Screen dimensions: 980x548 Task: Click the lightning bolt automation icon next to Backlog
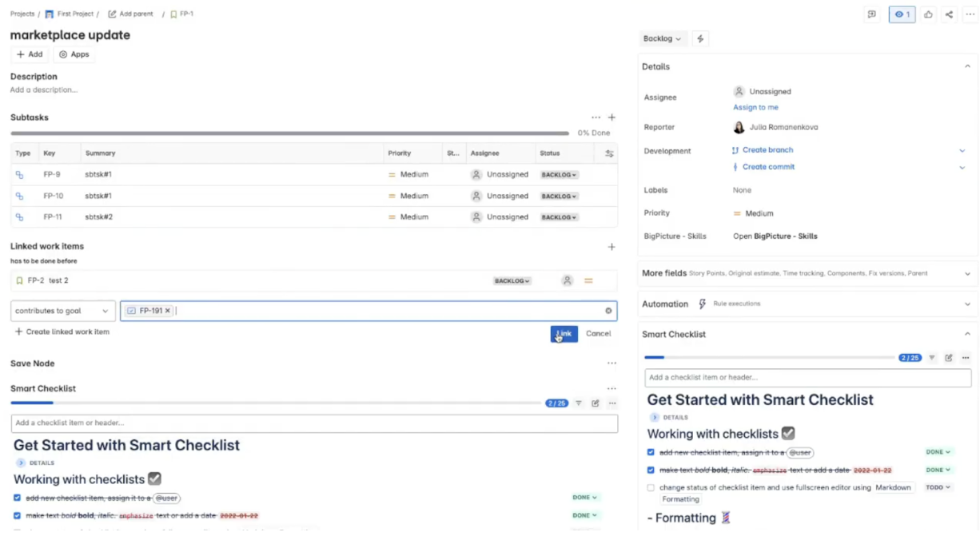[699, 38]
